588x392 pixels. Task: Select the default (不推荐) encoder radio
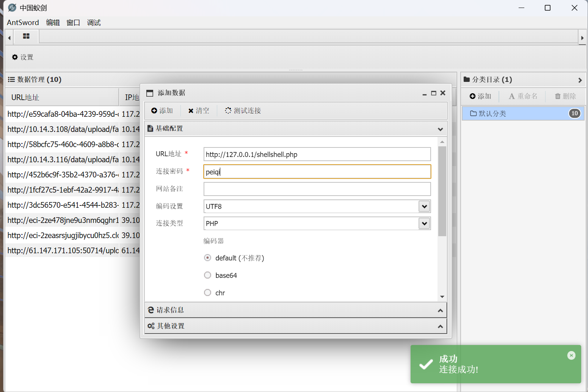point(207,258)
